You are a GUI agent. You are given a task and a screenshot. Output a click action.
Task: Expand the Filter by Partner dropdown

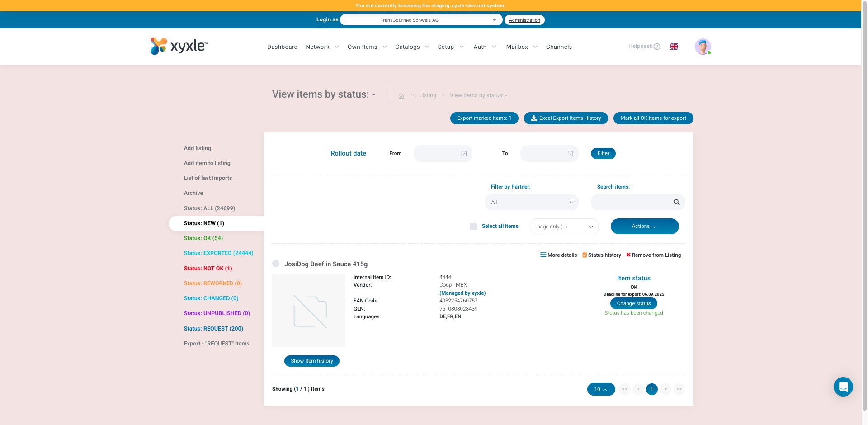[532, 202]
